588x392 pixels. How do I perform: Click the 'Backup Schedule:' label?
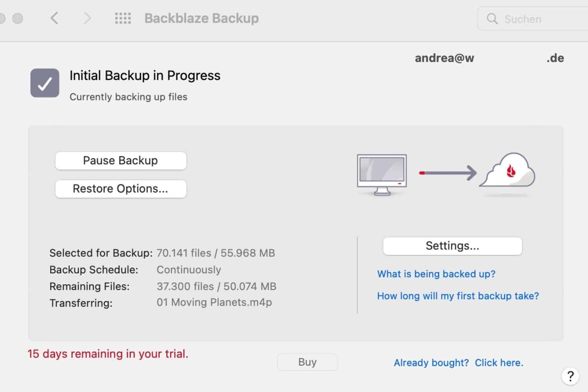pyautogui.click(x=94, y=270)
